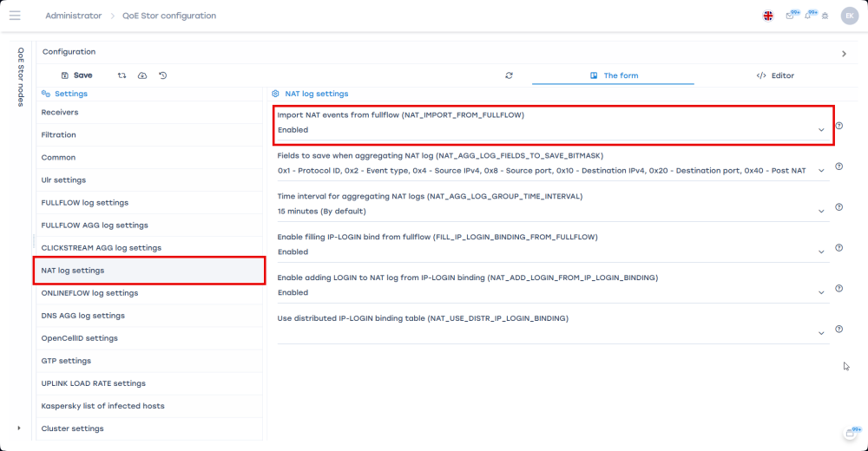Image resolution: width=868 pixels, height=451 pixels.
Task: Open the bell notifications icon
Action: (809, 16)
